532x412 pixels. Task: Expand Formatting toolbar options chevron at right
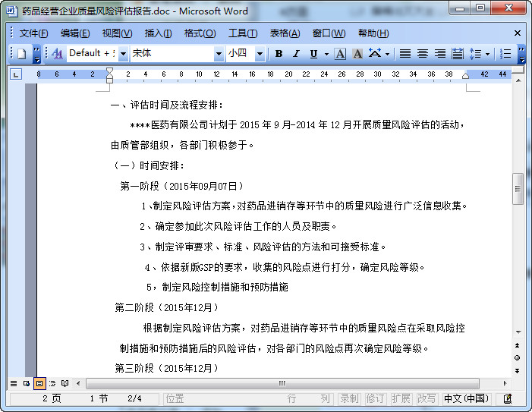coord(522,55)
